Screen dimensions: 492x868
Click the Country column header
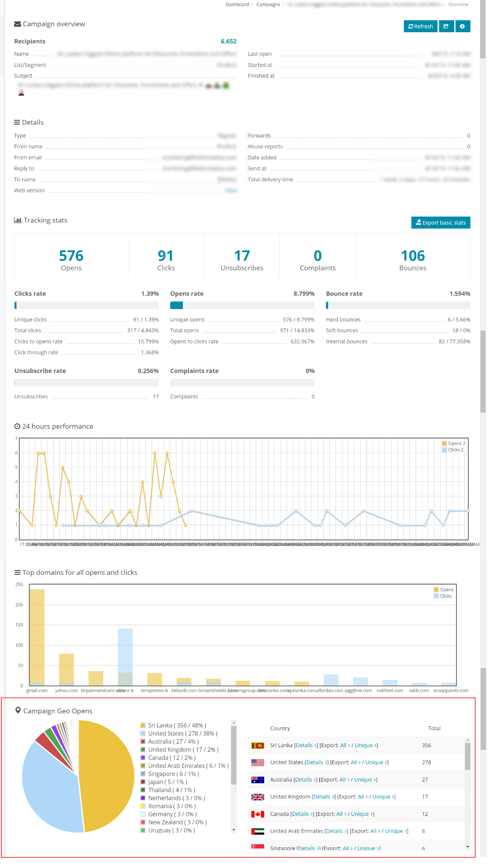point(280,729)
